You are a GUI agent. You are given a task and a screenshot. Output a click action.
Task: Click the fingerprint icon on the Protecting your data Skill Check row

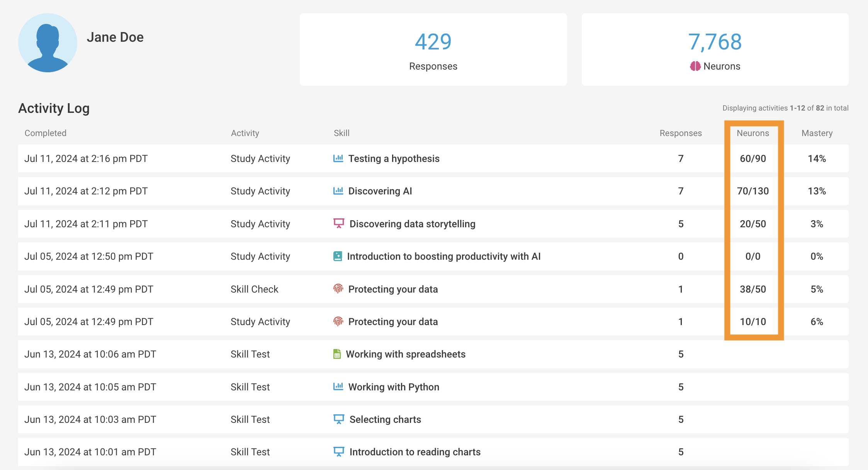(x=338, y=288)
